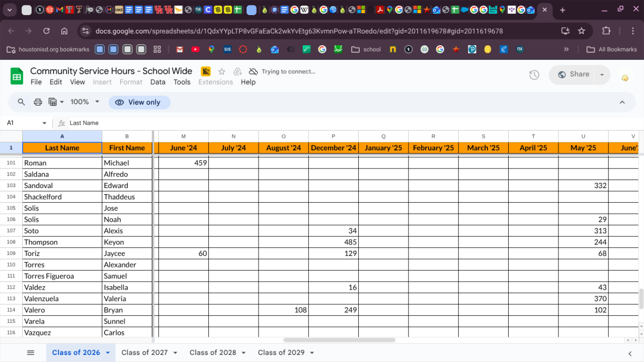
Task: Collapse the side panel arrow at bottom right
Action: coord(630,353)
